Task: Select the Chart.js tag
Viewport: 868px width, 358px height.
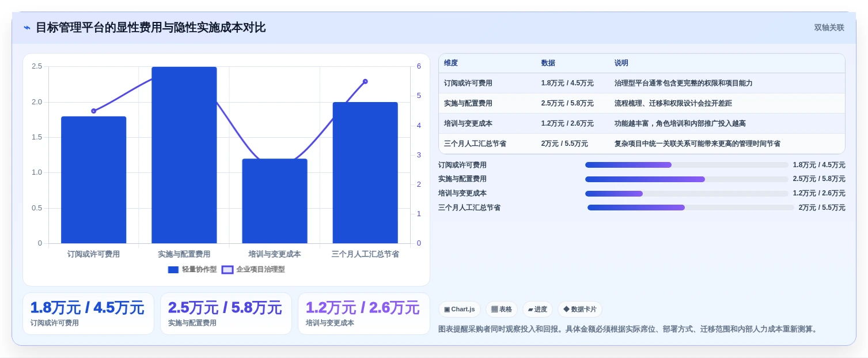Action: pyautogui.click(x=460, y=310)
